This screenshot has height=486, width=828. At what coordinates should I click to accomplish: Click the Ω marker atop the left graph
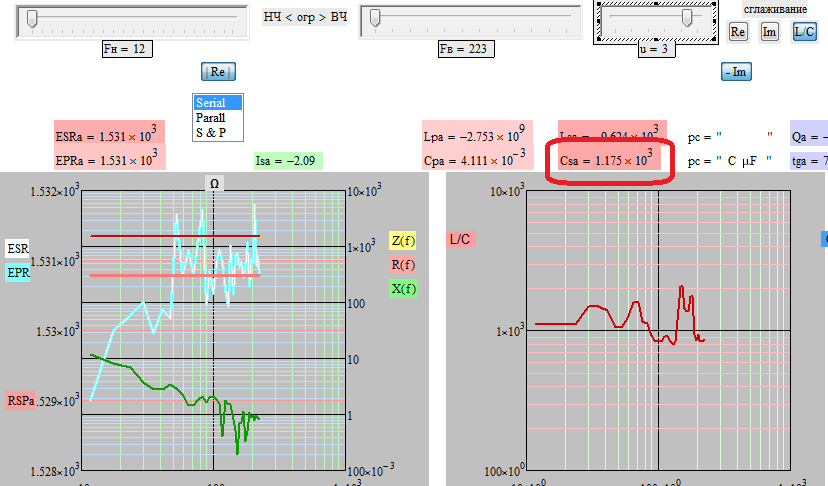pos(214,183)
